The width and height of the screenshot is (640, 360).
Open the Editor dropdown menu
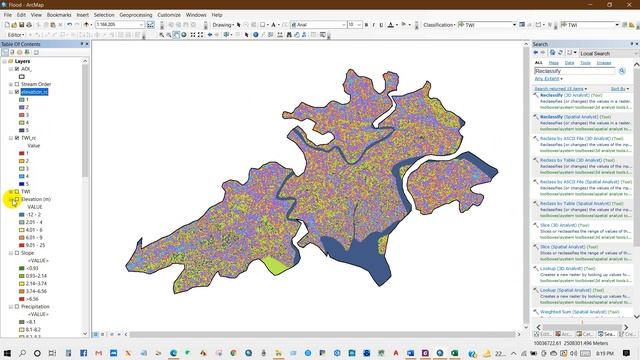(16, 35)
